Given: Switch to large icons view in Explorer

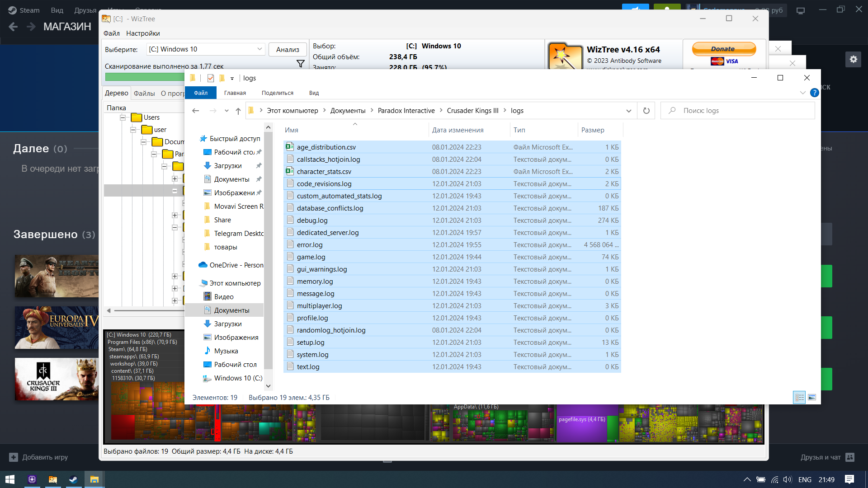Looking at the screenshot, I should 812,398.
